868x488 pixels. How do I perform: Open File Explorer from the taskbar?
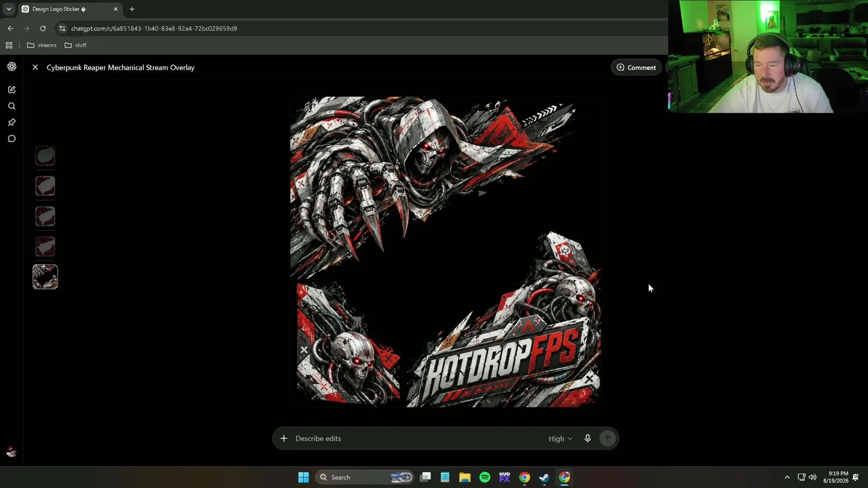click(x=465, y=477)
